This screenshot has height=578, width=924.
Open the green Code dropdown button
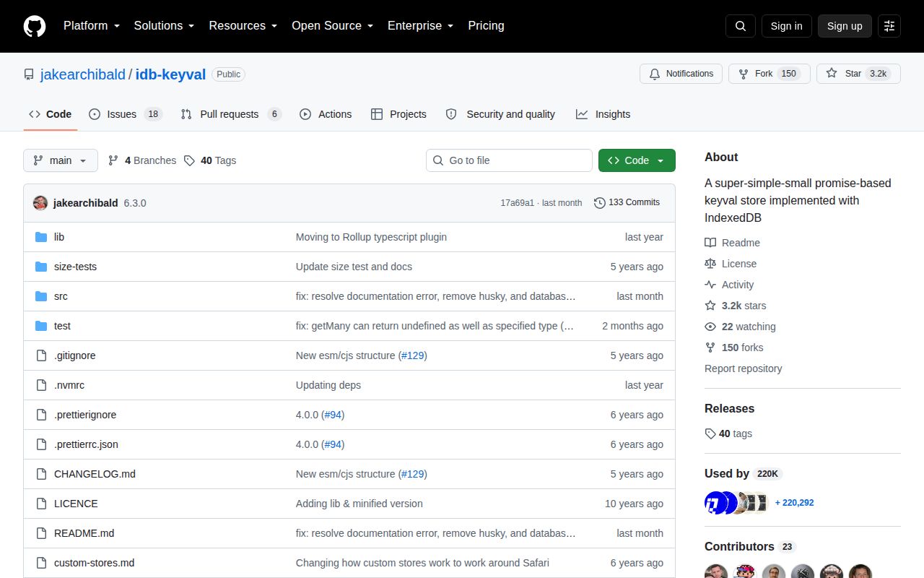(x=637, y=160)
